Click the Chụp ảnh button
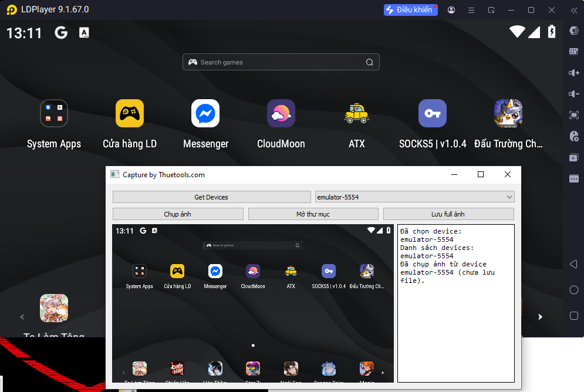 pyautogui.click(x=178, y=214)
